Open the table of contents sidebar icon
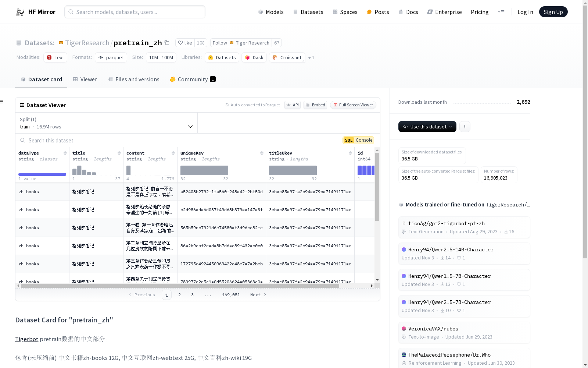 pos(2,102)
